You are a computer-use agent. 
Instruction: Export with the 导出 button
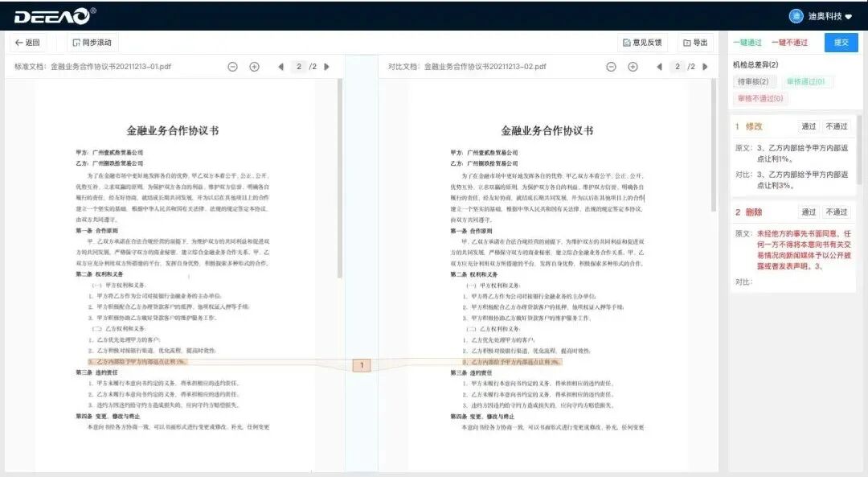[695, 43]
